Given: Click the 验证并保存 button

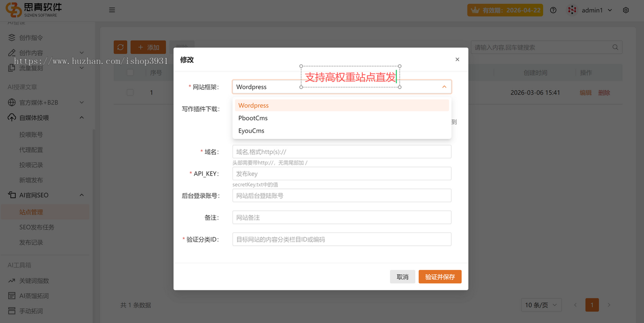Looking at the screenshot, I should pos(440,277).
